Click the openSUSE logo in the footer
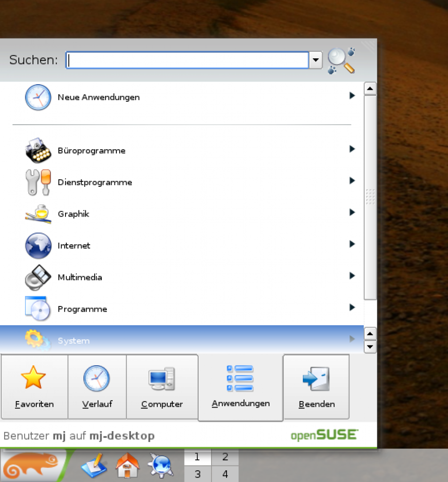The height and width of the screenshot is (482, 448). (x=325, y=435)
